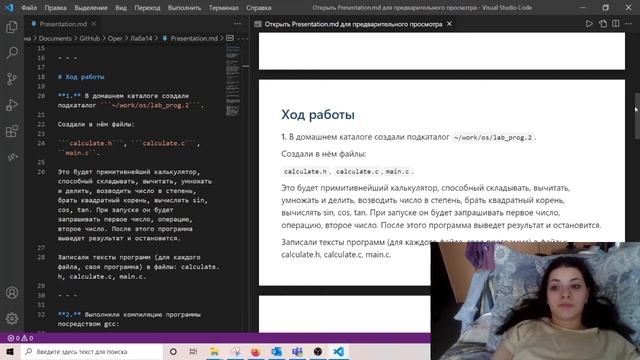Open Microsoft Teams from the taskbar

(x=297, y=351)
